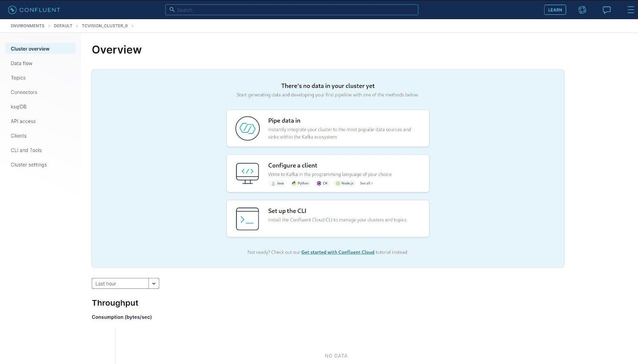
Task: Click the NO DATA chart text
Action: [336, 356]
